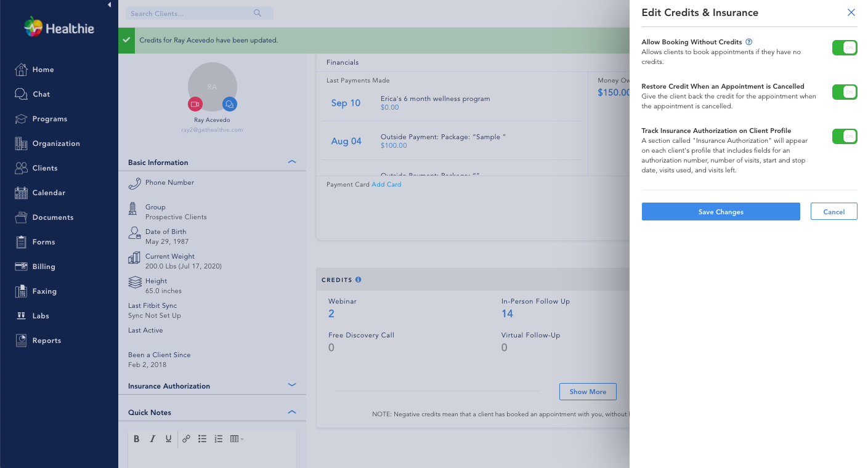Insert a link in Quick Notes
The height and width of the screenshot is (468, 868).
pyautogui.click(x=186, y=439)
